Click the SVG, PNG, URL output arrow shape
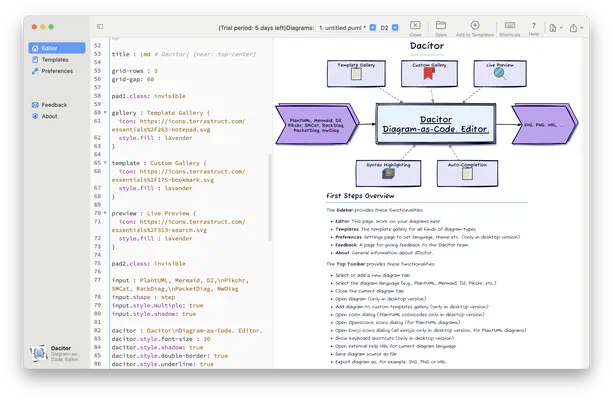613x400 pixels. [545, 124]
